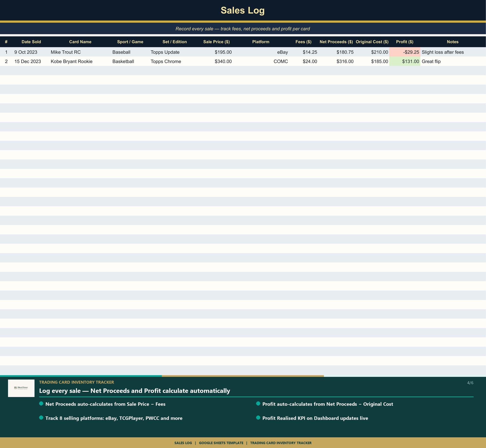Select the green $131.00 profit cell
The height and width of the screenshot is (448, 486).
click(405, 61)
